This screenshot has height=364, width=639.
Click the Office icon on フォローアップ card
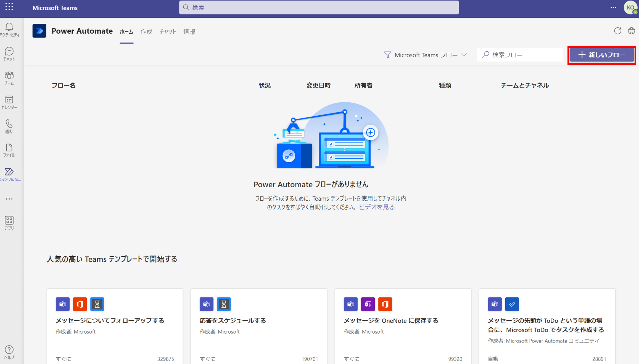80,304
